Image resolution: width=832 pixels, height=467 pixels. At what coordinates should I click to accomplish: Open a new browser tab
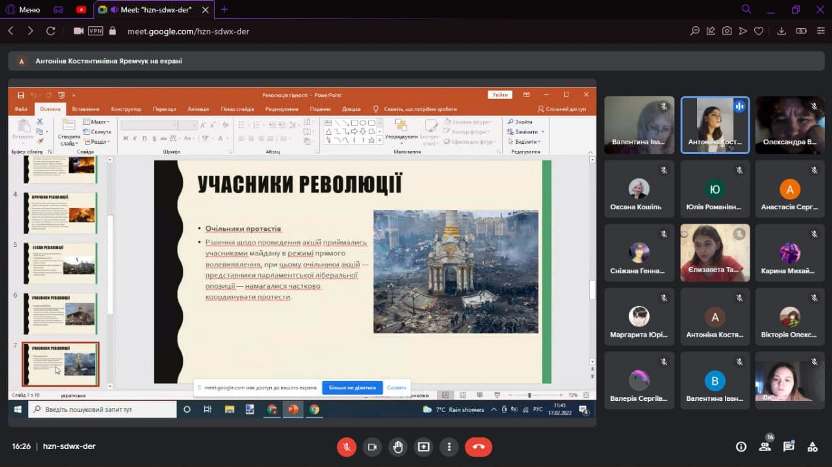[x=224, y=9]
